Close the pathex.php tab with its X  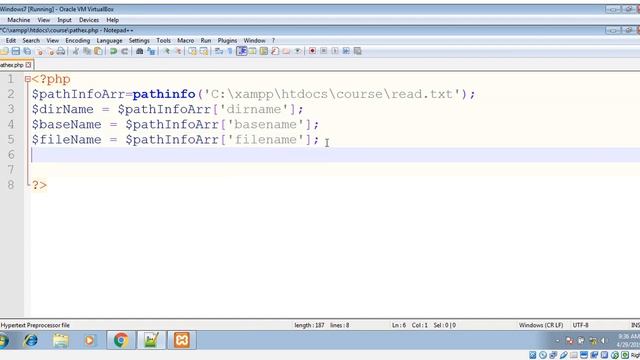pos(28,65)
